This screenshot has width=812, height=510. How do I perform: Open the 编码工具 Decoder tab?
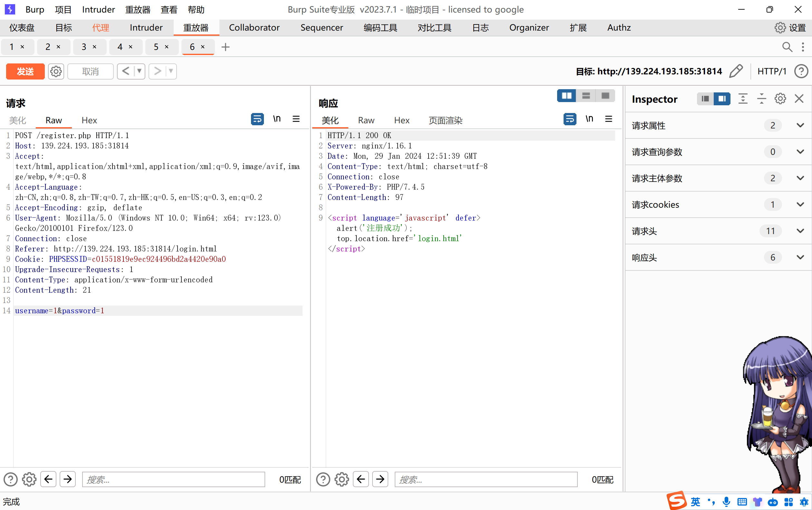[380, 28]
